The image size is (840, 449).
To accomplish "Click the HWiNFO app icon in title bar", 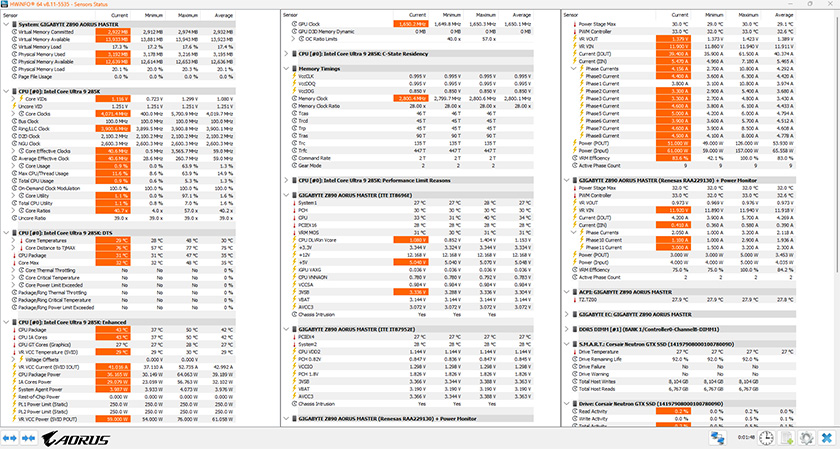I will tap(5, 5).
